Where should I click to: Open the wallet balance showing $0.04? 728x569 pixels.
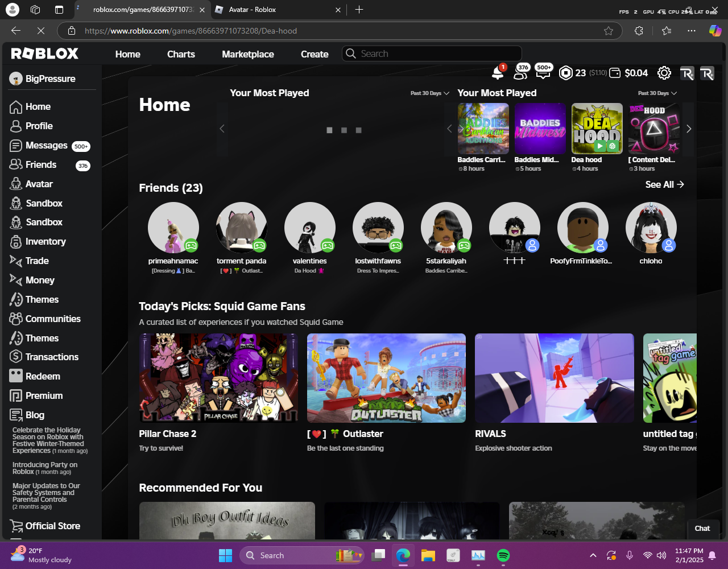[628, 73]
